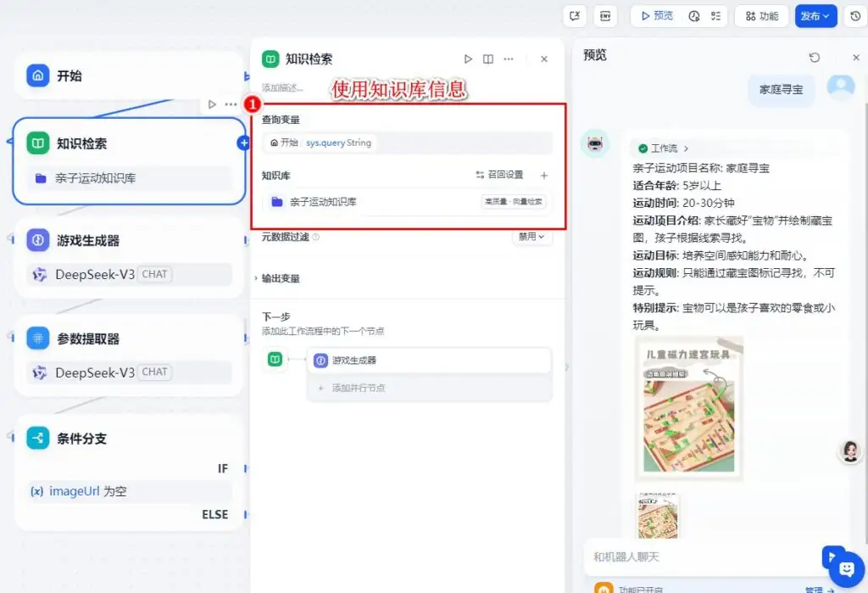Viewport: 868px width, 593px height.
Task: Open the 功能 menu in the top toolbar
Action: (x=760, y=15)
